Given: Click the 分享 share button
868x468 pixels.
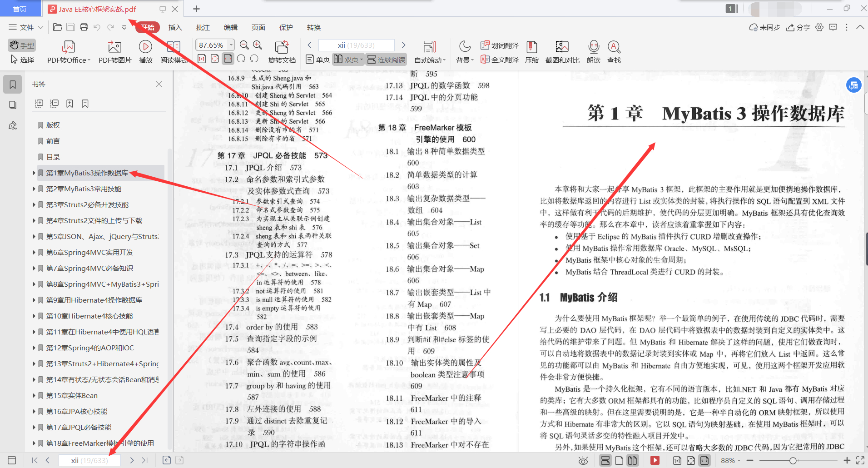Looking at the screenshot, I should [x=798, y=27].
